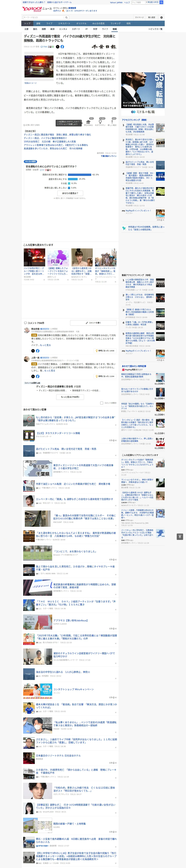Click the poll comment count icon 12
This screenshot has height=868, width=186.
[42, 170]
